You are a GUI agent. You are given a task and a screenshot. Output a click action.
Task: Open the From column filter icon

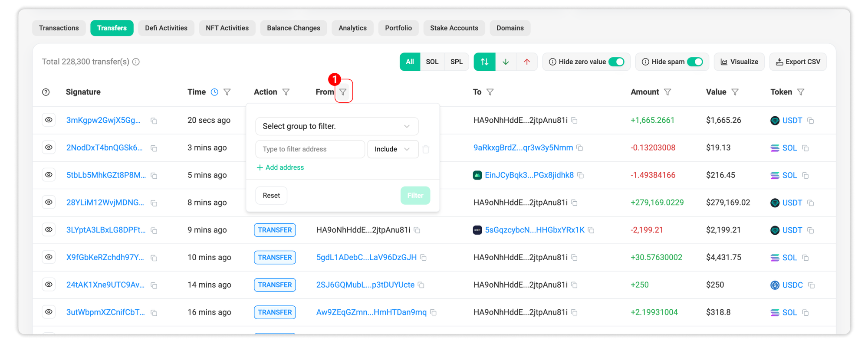[343, 92]
